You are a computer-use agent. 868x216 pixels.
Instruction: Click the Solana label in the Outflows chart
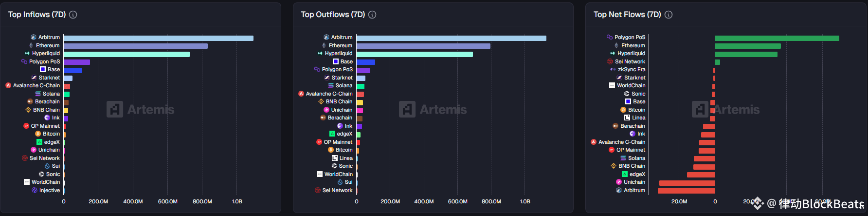click(344, 85)
